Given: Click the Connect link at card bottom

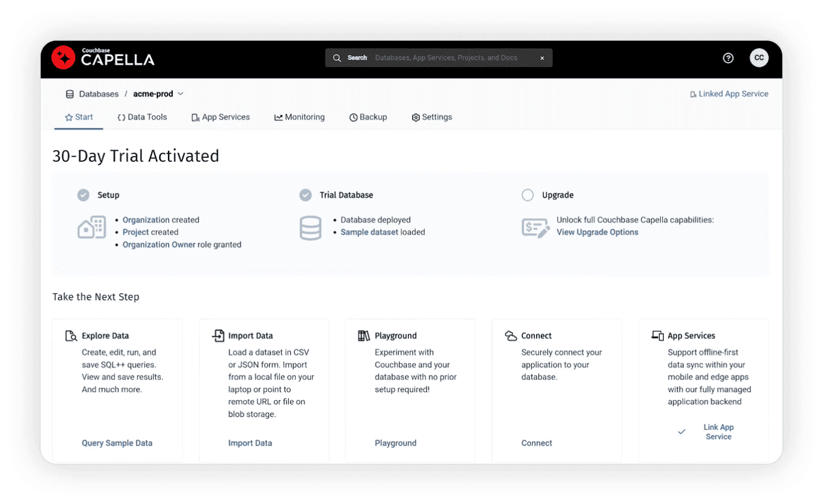Looking at the screenshot, I should [x=537, y=443].
